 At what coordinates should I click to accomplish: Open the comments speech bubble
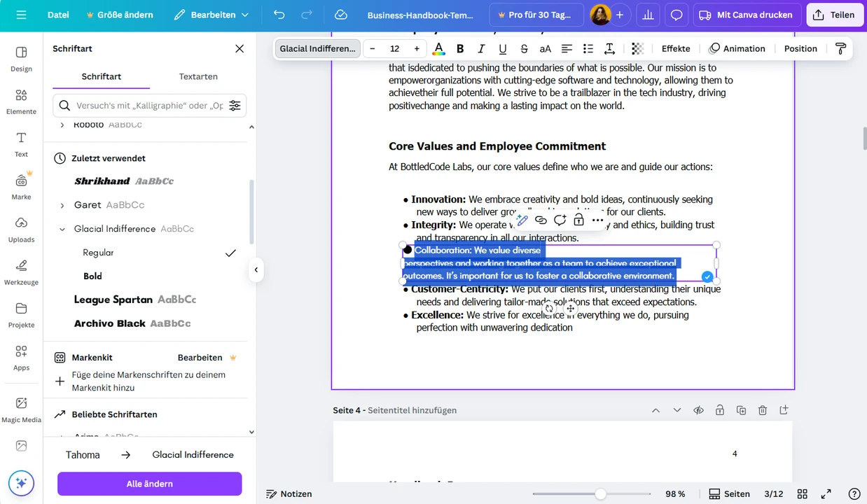click(677, 15)
